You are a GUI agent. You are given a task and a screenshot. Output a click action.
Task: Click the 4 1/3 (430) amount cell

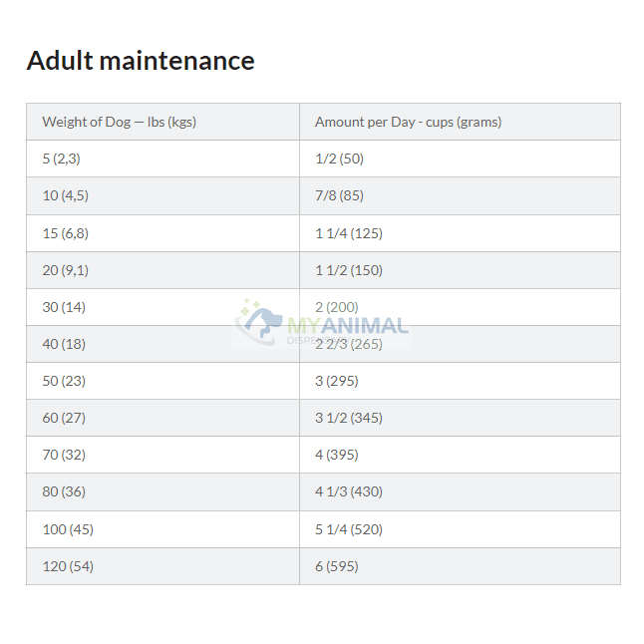click(x=349, y=491)
